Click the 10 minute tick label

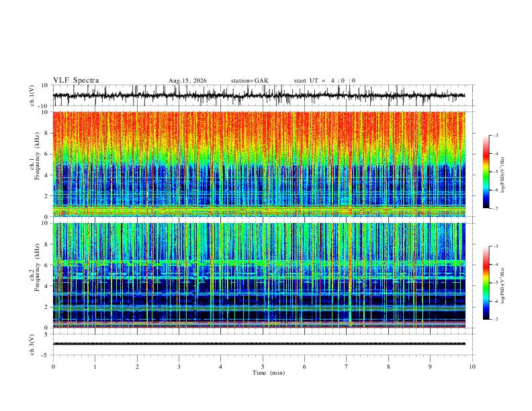pos(472,367)
